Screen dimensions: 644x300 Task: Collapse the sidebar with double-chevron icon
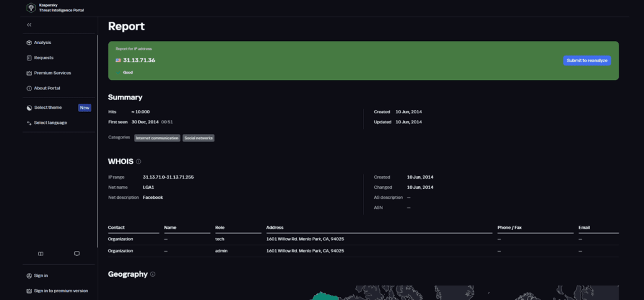coord(29,25)
